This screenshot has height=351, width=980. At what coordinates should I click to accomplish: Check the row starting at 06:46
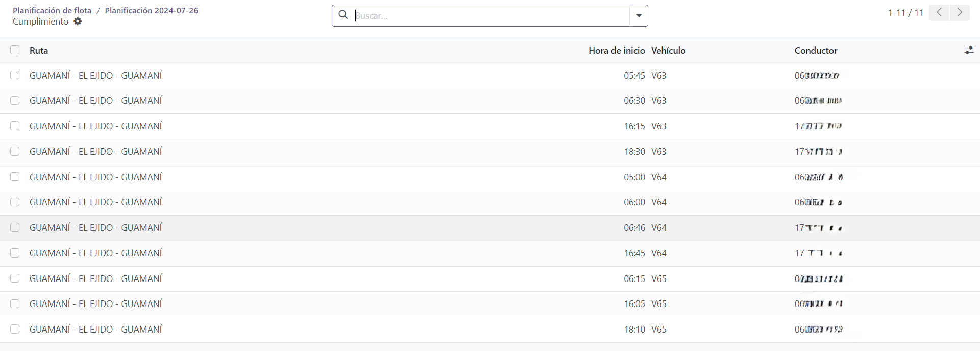point(15,227)
